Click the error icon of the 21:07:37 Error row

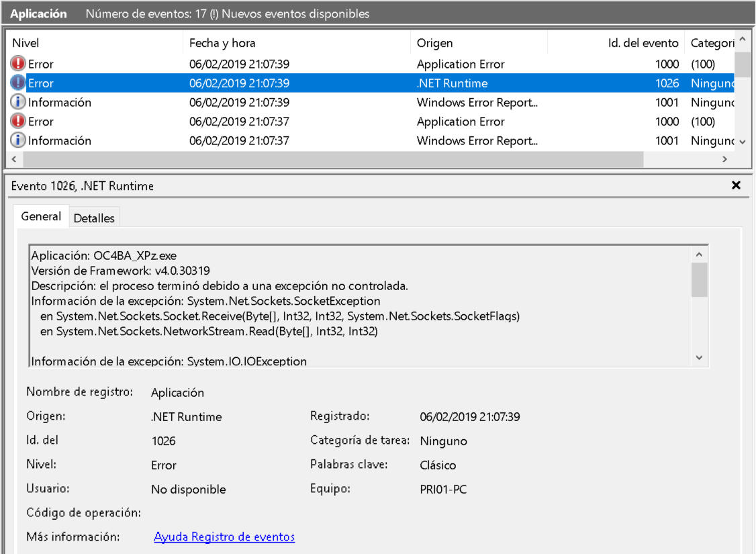[18, 122]
